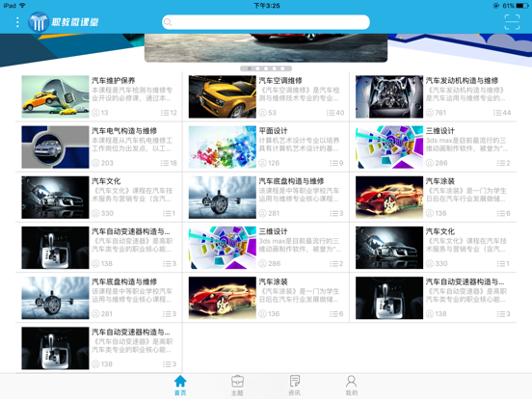This screenshot has height=399, width=532.
Task: Select the banner page indicator dots
Action: 266,68
